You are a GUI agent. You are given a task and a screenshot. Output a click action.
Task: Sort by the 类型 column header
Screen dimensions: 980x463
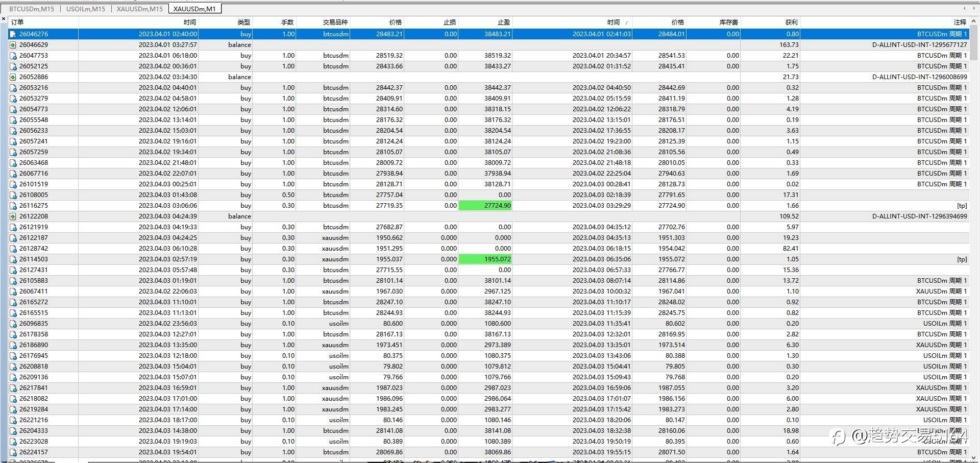244,22
